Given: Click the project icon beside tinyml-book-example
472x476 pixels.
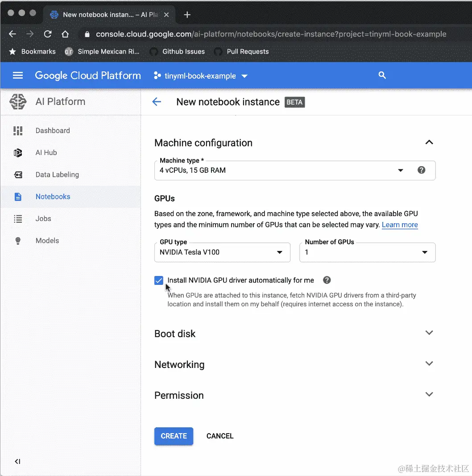Looking at the screenshot, I should point(157,75).
